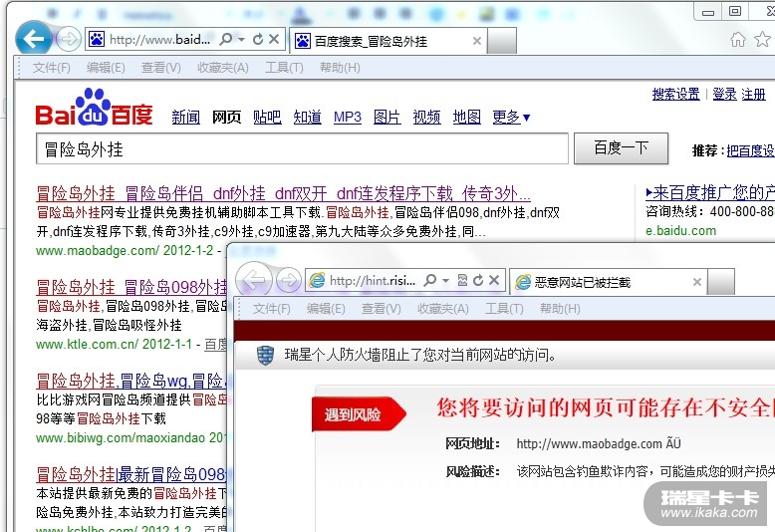Open result 冒险岛外挂,冒险岛wg link
This screenshot has height=532, width=775.
pyautogui.click(x=131, y=381)
